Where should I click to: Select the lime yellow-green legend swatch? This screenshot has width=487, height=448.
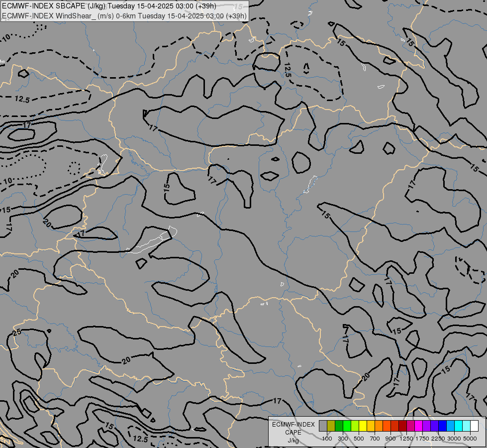click(x=355, y=426)
